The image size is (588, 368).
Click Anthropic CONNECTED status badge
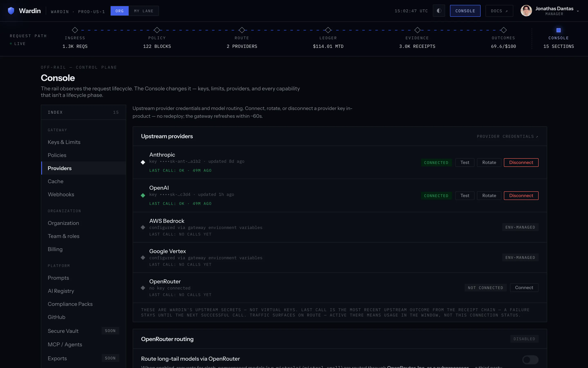[x=436, y=163]
